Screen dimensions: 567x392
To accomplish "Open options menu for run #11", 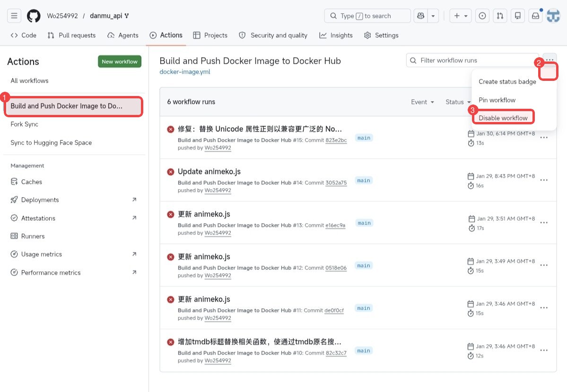I will (544, 308).
